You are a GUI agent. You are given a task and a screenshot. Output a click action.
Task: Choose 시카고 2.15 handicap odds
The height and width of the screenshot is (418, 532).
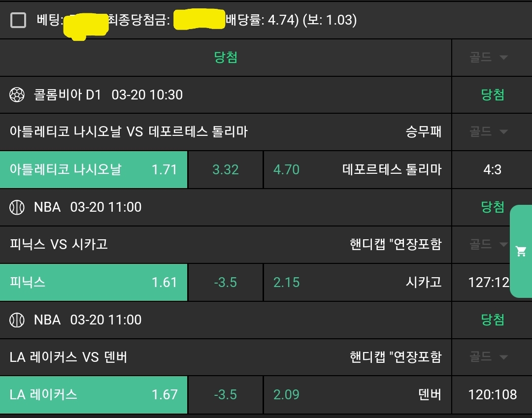pos(357,282)
